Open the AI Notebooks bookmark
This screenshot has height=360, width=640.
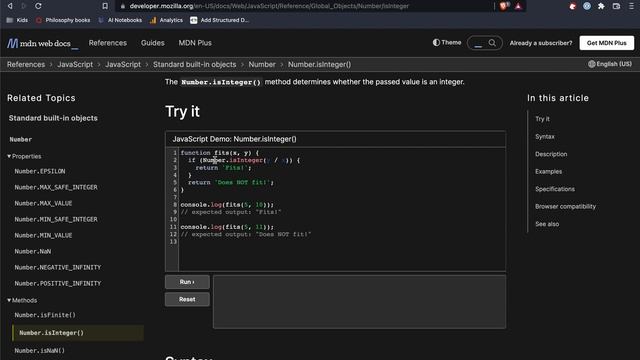(x=120, y=20)
